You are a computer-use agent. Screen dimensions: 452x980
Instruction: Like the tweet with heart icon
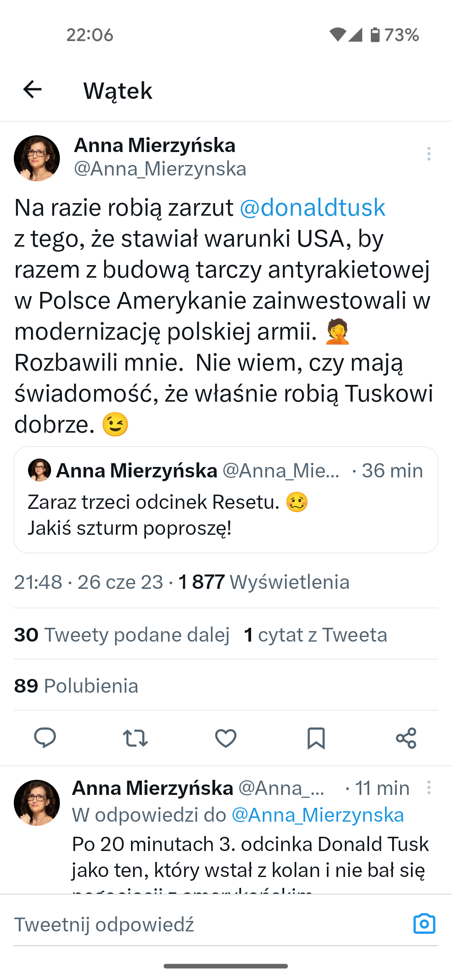(226, 738)
